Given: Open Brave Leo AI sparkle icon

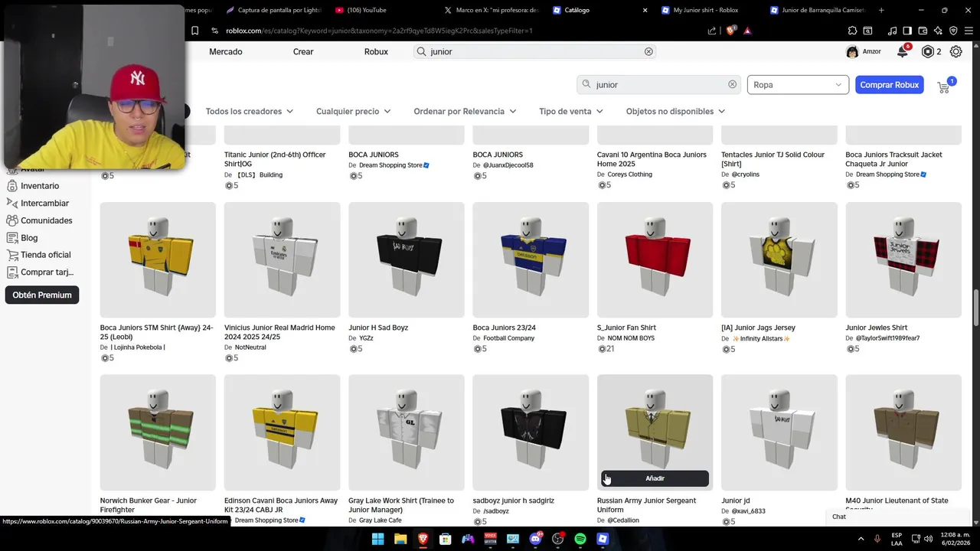Looking at the screenshot, I should pyautogui.click(x=938, y=31).
